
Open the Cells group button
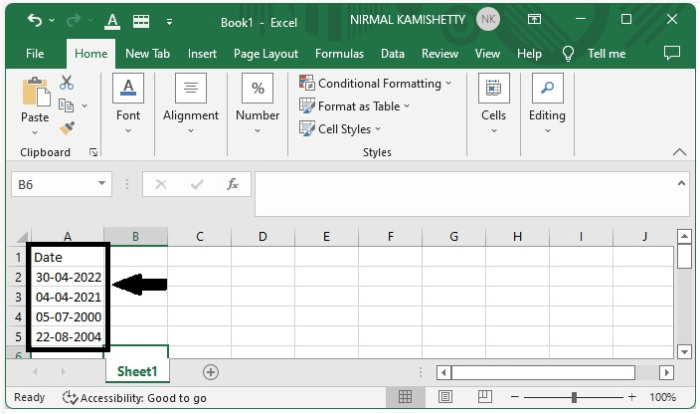click(493, 104)
